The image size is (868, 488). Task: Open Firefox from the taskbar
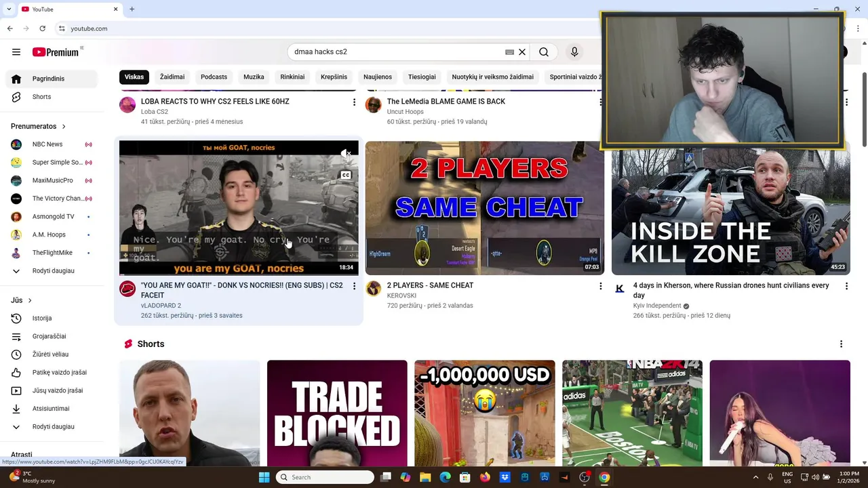click(485, 477)
